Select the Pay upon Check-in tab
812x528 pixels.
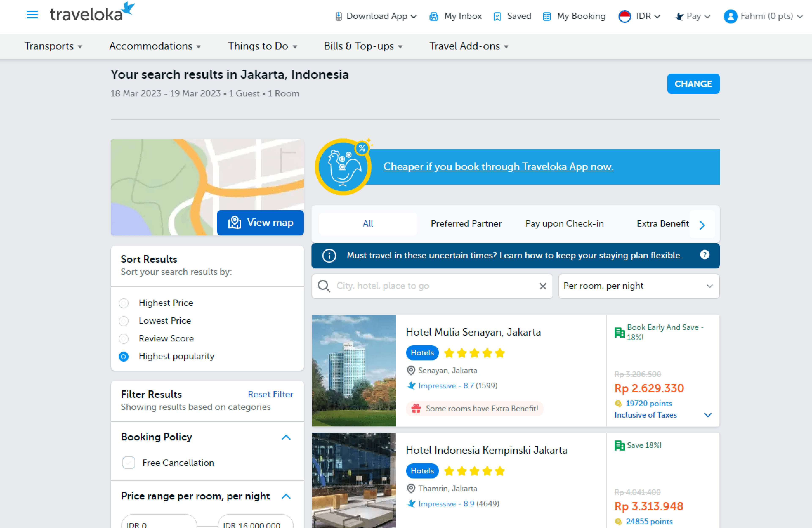564,224
